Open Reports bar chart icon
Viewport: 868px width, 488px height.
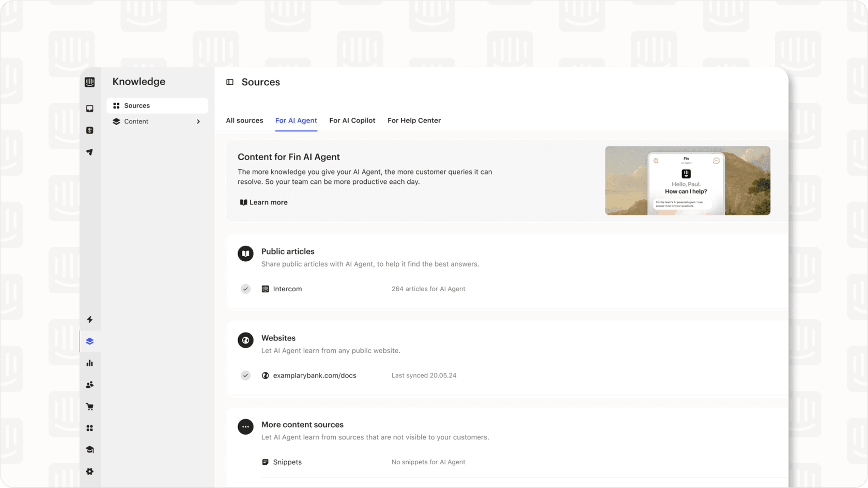point(90,363)
